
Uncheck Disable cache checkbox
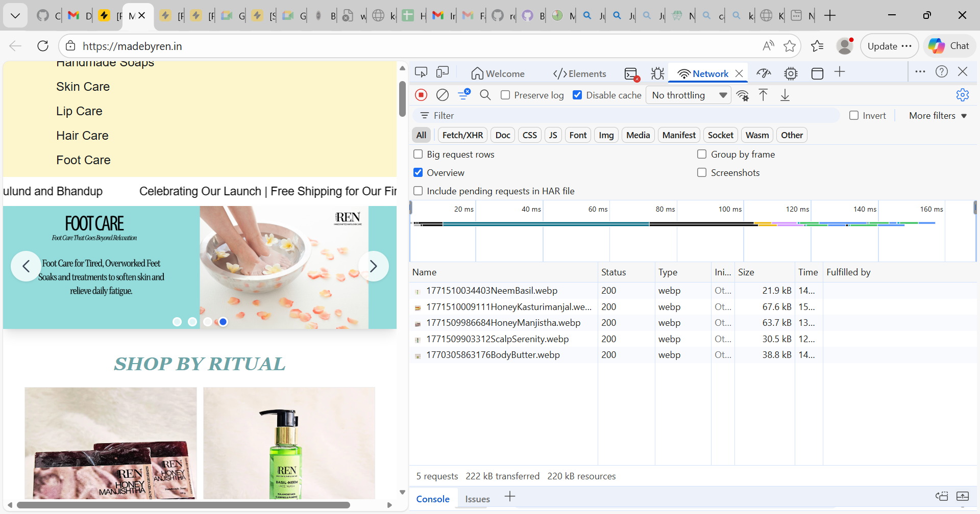tap(577, 95)
